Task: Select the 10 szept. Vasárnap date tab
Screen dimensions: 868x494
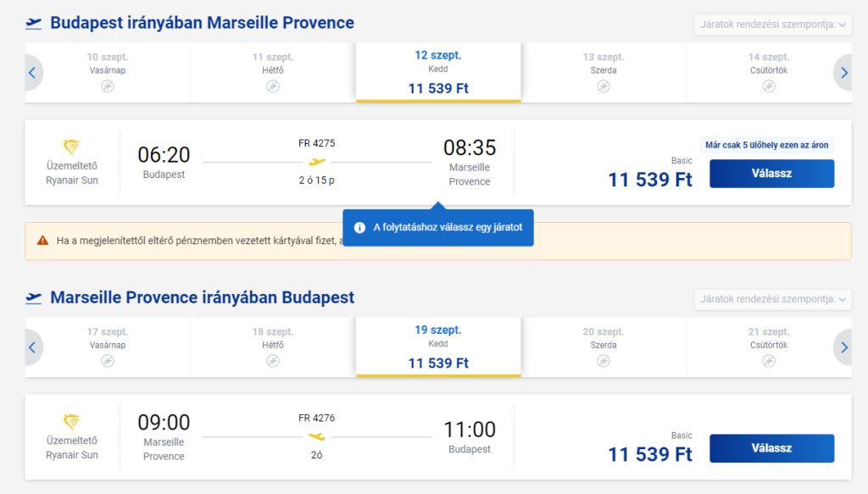Action: 108,73
